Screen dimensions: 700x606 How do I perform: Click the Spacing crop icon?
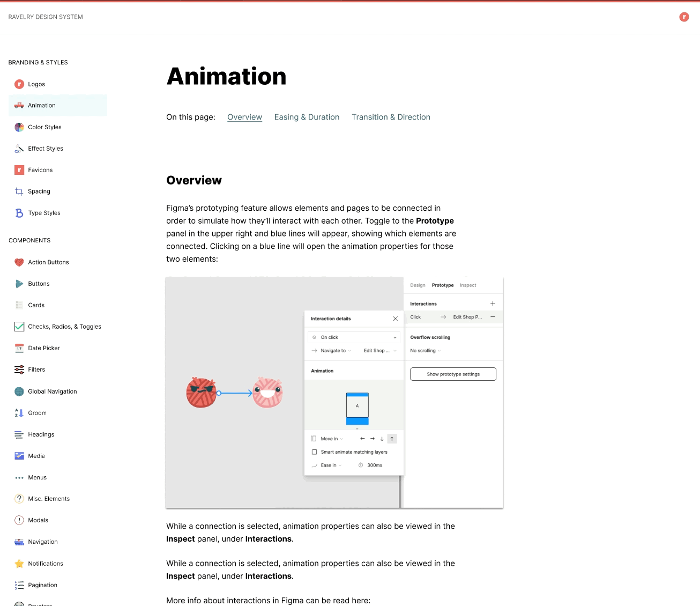tap(19, 191)
